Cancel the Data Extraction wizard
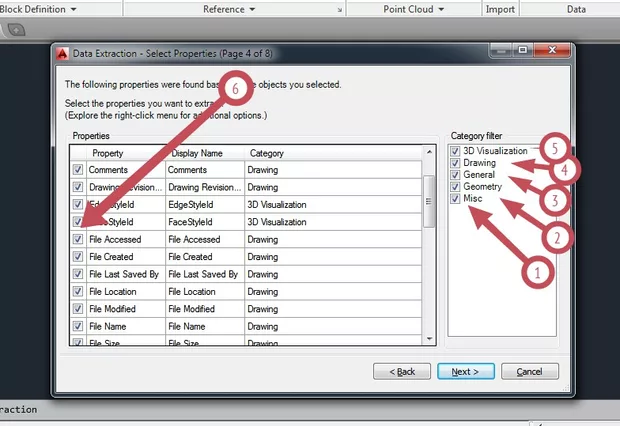Screen dimensions: 620x426 [x=530, y=371]
